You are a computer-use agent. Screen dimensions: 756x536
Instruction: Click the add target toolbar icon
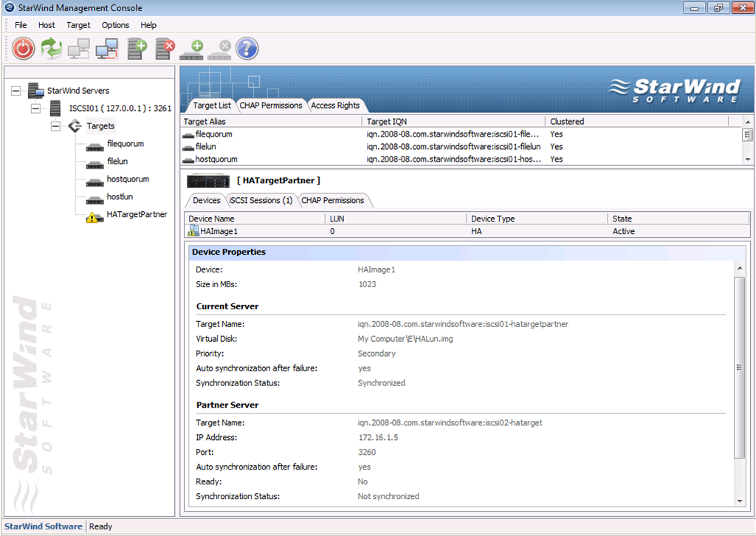point(192,50)
